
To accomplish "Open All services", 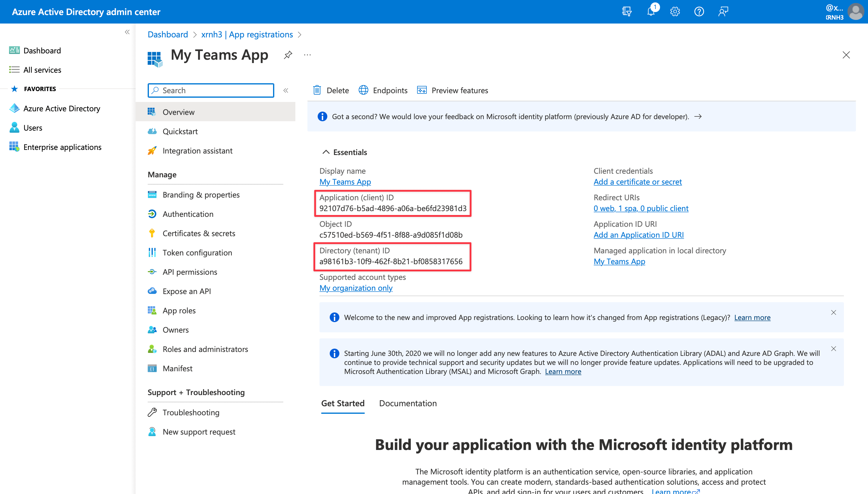I will pyautogui.click(x=35, y=70).
